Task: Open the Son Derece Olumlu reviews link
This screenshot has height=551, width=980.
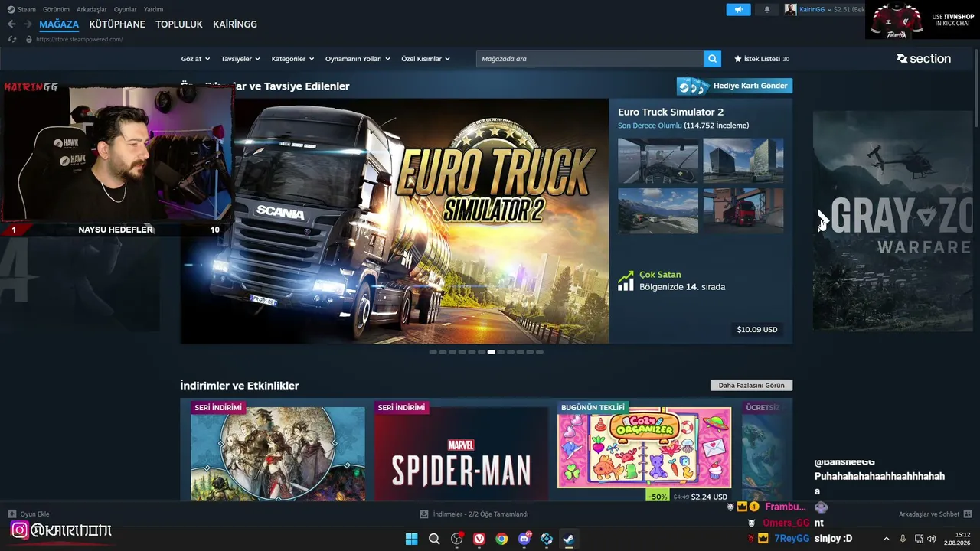Action: (x=650, y=126)
